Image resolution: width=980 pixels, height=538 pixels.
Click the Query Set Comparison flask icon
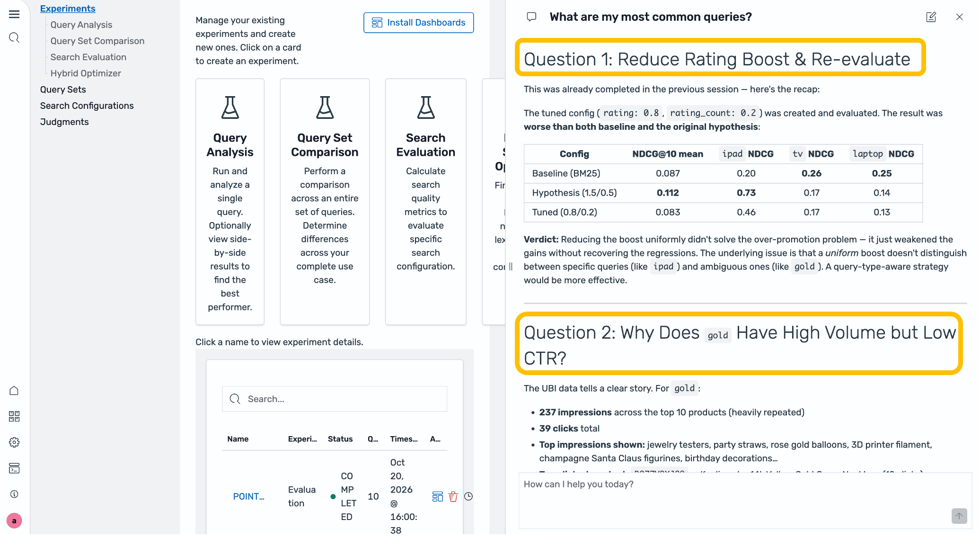tap(325, 108)
